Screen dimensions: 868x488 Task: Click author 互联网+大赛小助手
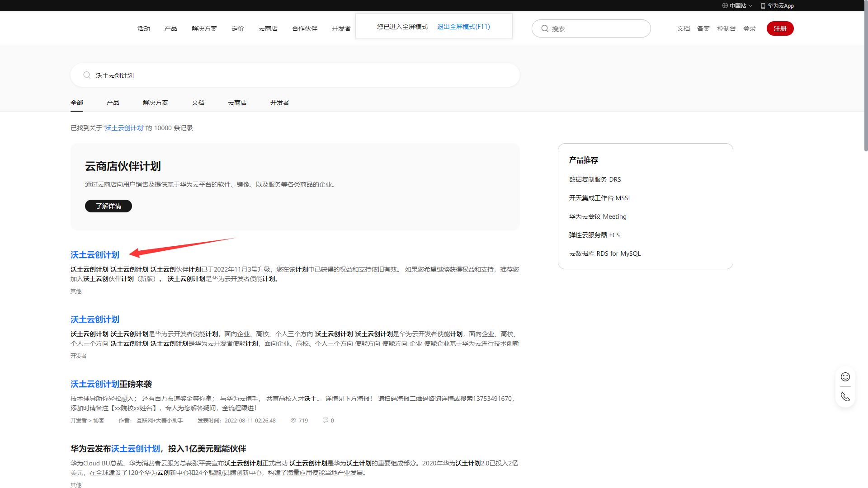tap(160, 420)
